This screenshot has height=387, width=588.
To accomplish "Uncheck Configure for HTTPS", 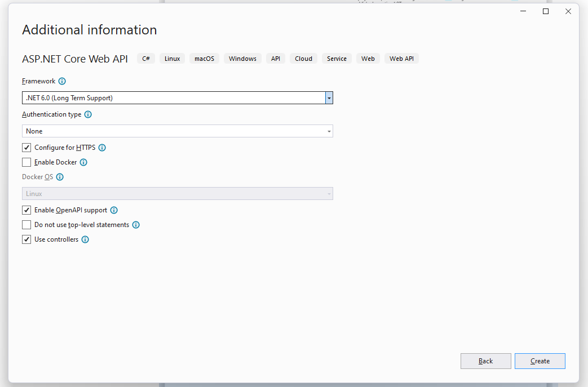I will (26, 147).
